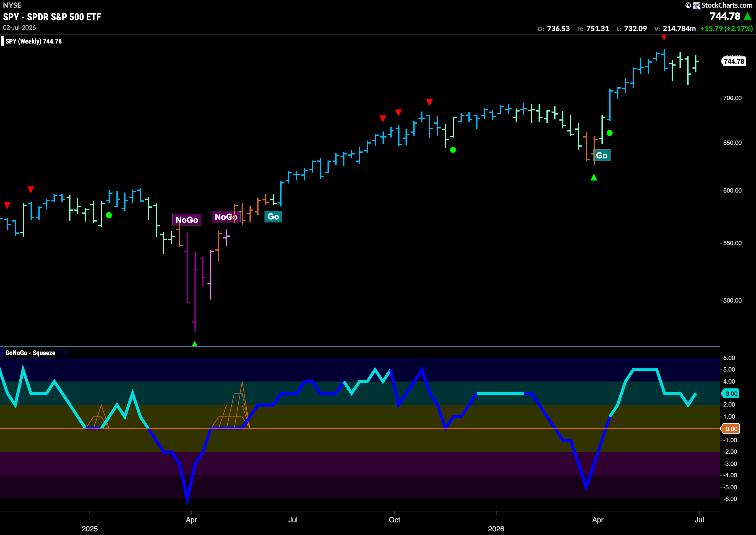Click the leftmost red triangle marker
The width and height of the screenshot is (756, 535).
[7, 205]
